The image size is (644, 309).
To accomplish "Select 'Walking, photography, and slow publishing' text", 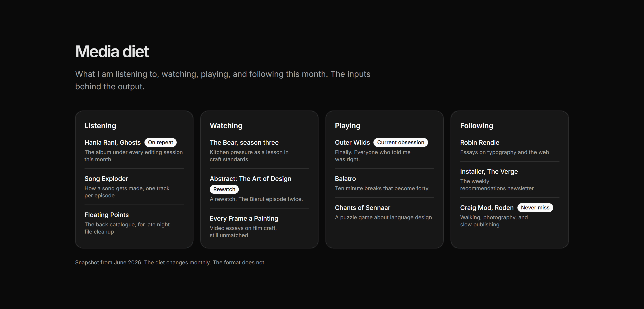I will (494, 221).
